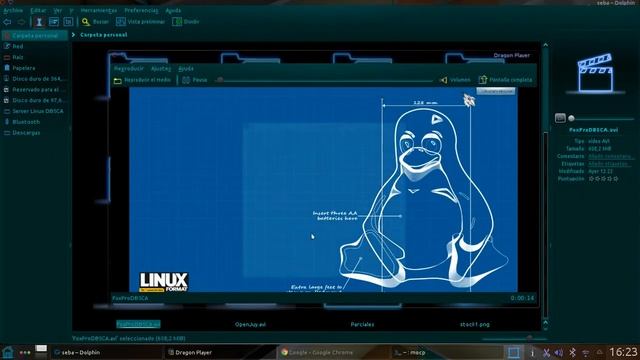Switch Dolphin to compact view mode

(x=53, y=22)
